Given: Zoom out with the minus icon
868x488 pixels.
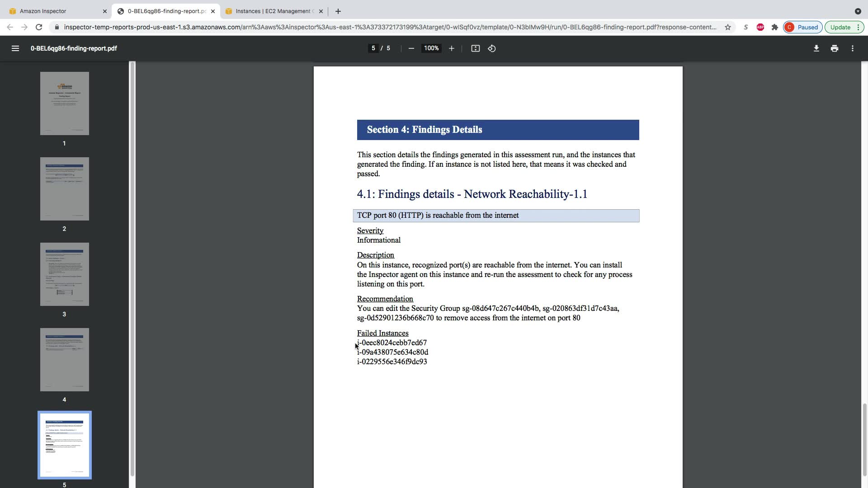Looking at the screenshot, I should (x=411, y=48).
